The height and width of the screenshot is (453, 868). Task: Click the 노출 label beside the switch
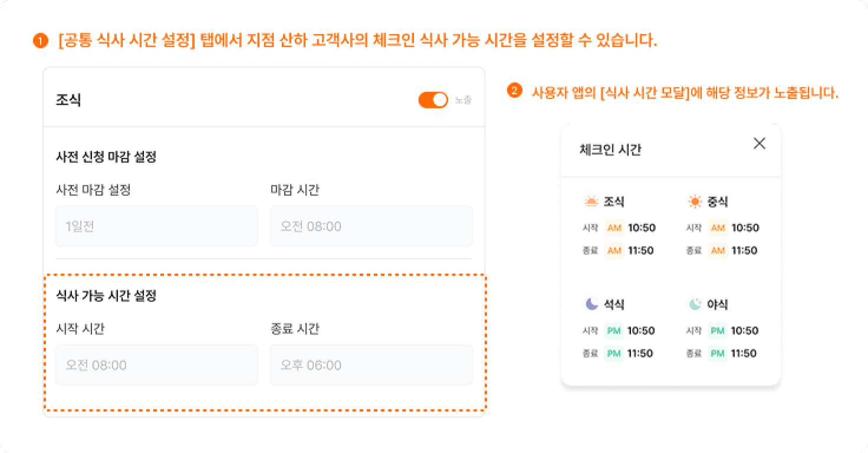pos(463,100)
